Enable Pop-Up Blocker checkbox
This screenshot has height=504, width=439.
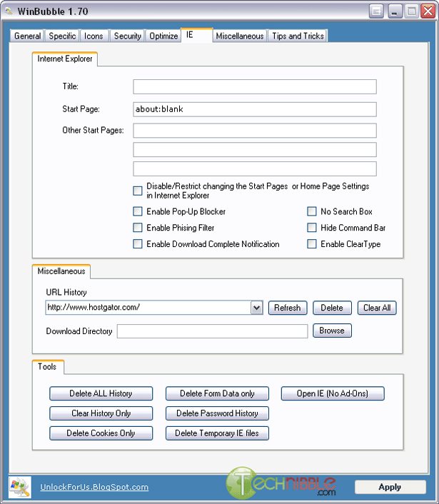(x=138, y=212)
